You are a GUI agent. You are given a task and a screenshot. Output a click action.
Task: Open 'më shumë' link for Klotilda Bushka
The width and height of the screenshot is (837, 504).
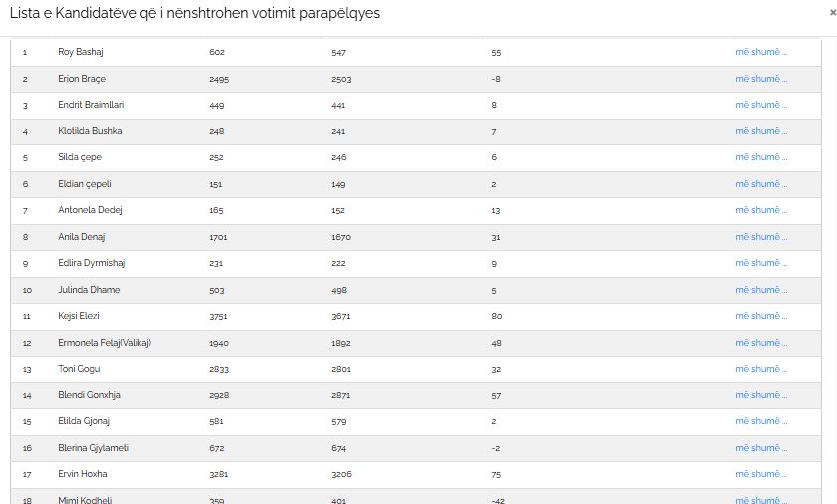(x=761, y=131)
